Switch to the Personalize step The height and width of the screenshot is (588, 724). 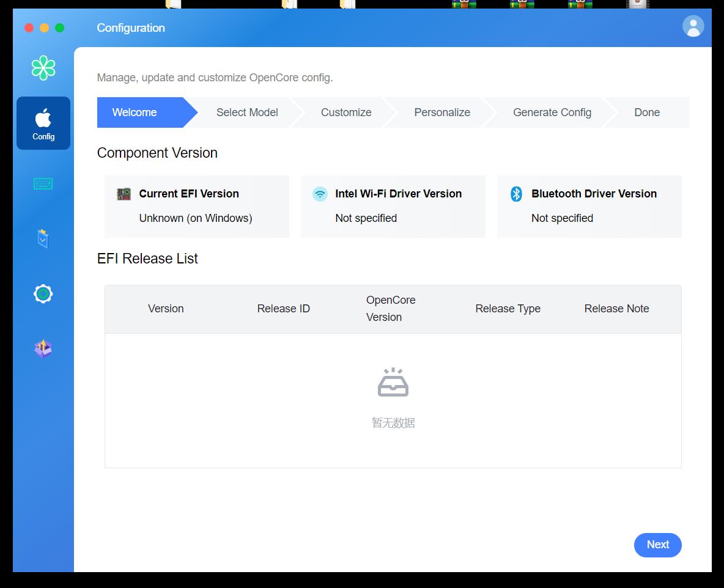[442, 112]
